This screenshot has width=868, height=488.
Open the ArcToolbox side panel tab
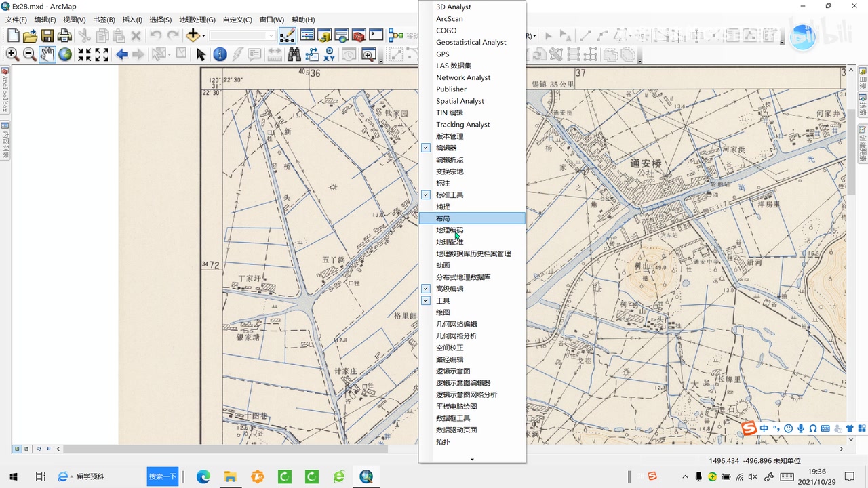5,89
